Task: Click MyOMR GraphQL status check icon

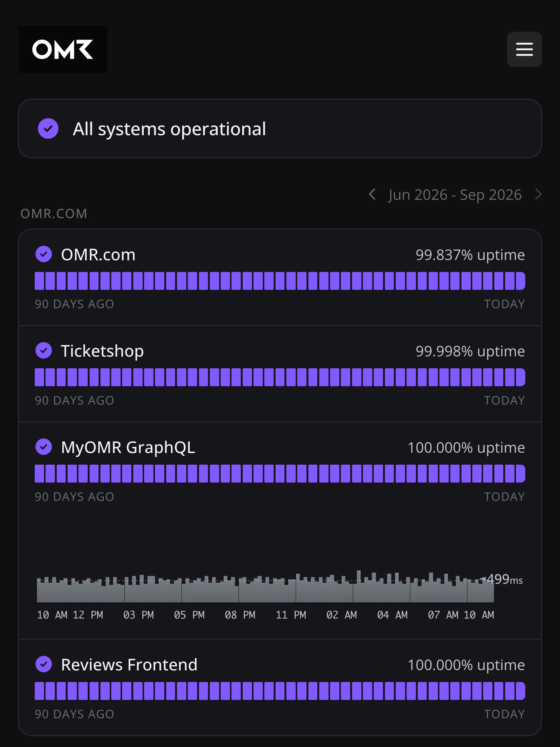Action: (x=44, y=447)
